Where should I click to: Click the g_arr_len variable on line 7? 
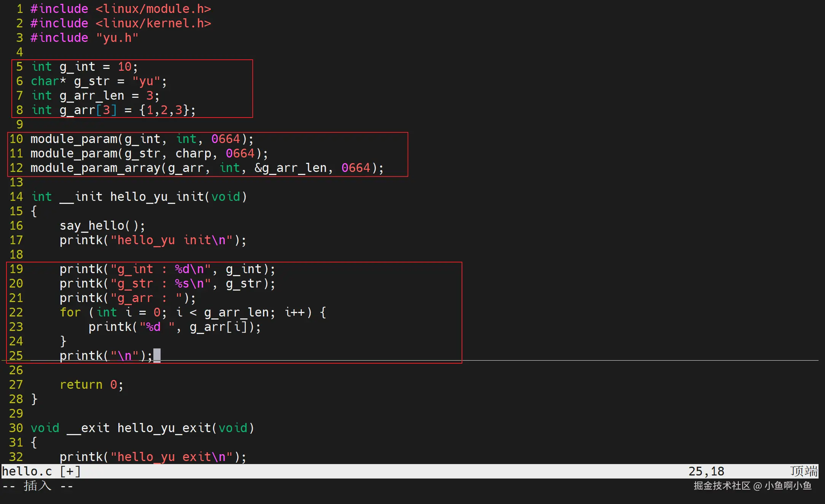(x=92, y=96)
